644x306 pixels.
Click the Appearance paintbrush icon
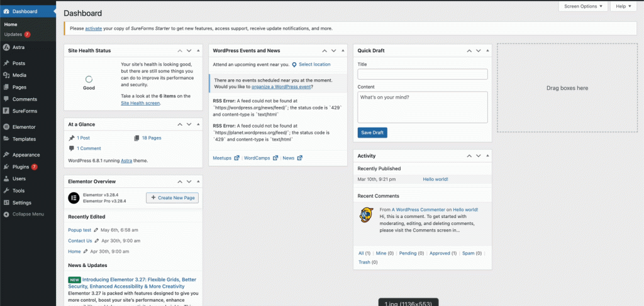coord(6,155)
